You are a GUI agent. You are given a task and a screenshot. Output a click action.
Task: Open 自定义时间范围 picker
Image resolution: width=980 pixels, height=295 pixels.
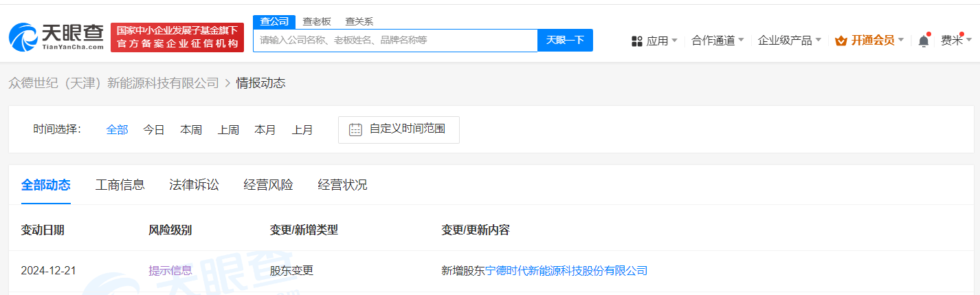pos(399,129)
